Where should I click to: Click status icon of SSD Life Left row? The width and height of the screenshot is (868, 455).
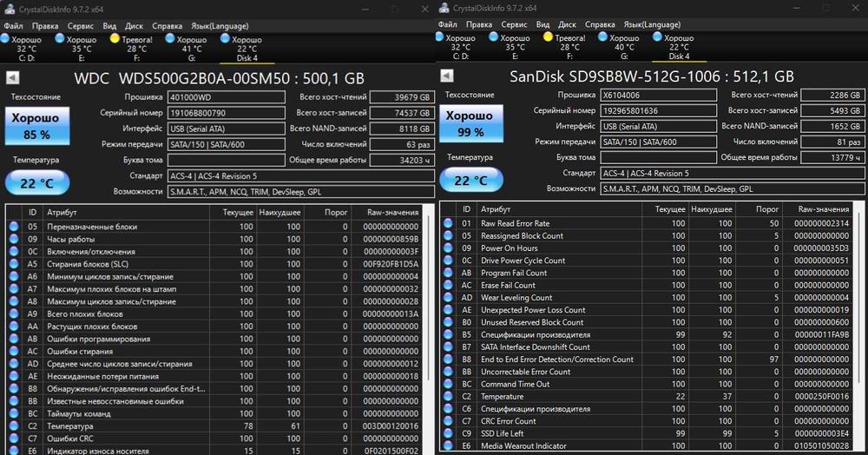coord(448,433)
